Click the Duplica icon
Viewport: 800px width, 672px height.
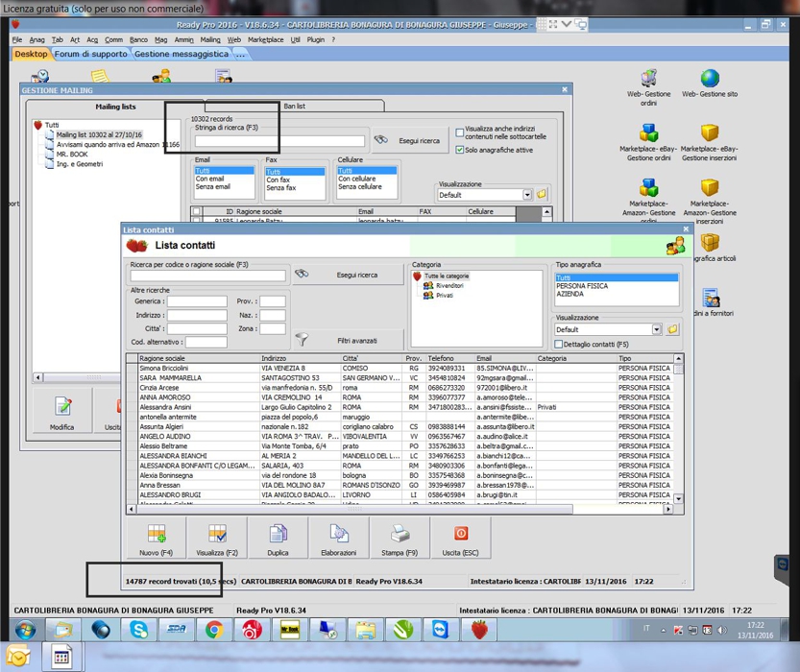tap(279, 534)
